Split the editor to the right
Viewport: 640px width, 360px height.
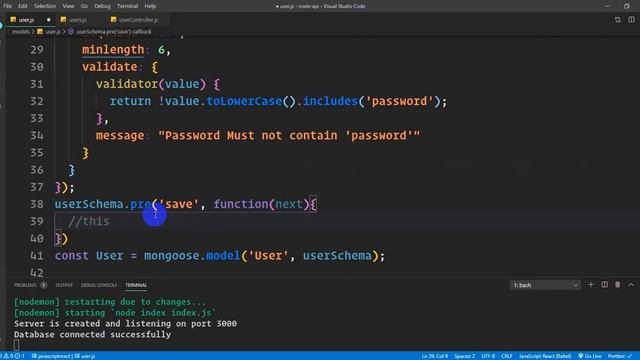pos(631,20)
